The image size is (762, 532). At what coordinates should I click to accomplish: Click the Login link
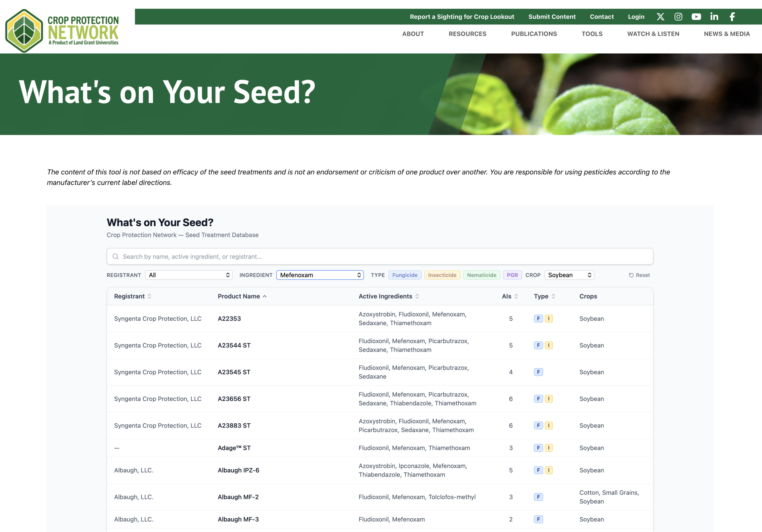pos(636,17)
